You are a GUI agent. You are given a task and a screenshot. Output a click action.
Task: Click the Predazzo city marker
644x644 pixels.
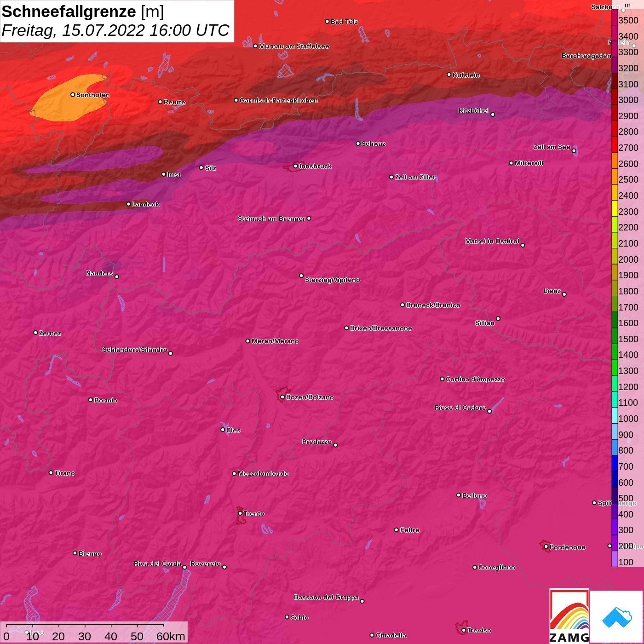[x=335, y=445]
